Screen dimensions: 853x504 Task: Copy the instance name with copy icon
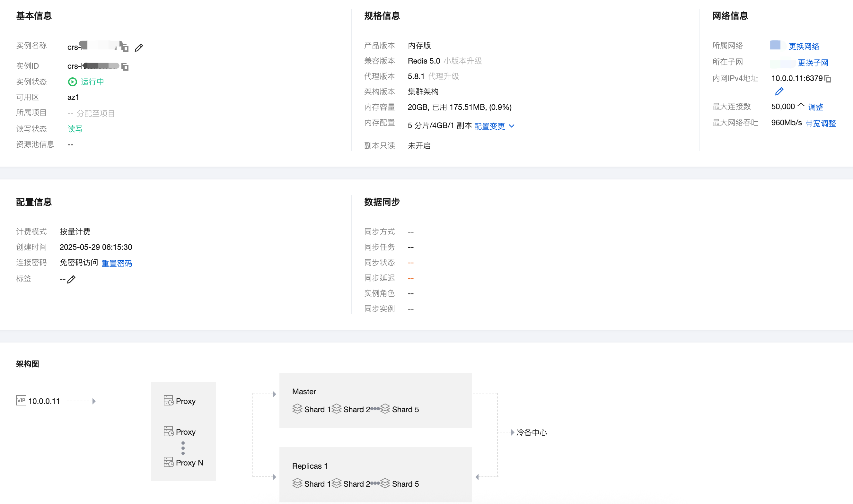pos(125,48)
